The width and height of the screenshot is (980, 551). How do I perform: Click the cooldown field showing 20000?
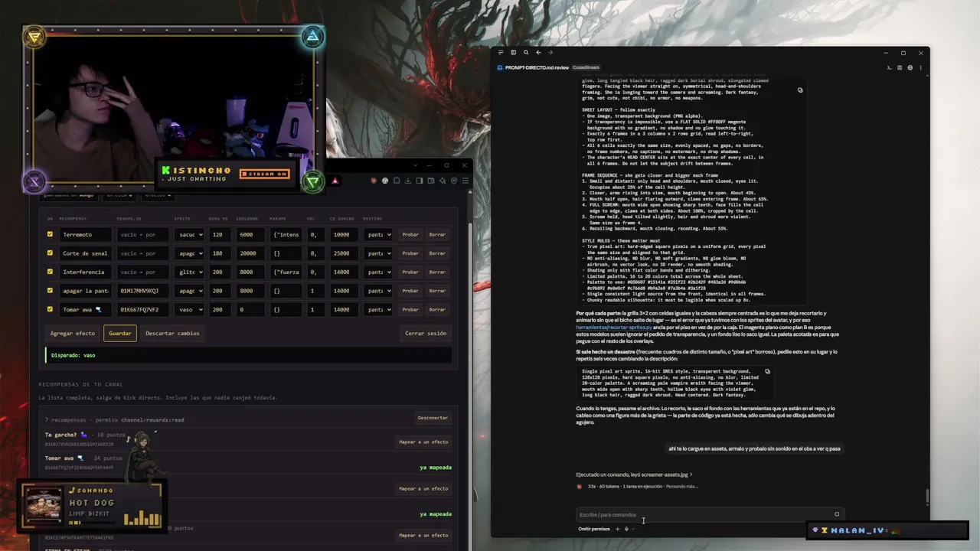[x=250, y=253]
